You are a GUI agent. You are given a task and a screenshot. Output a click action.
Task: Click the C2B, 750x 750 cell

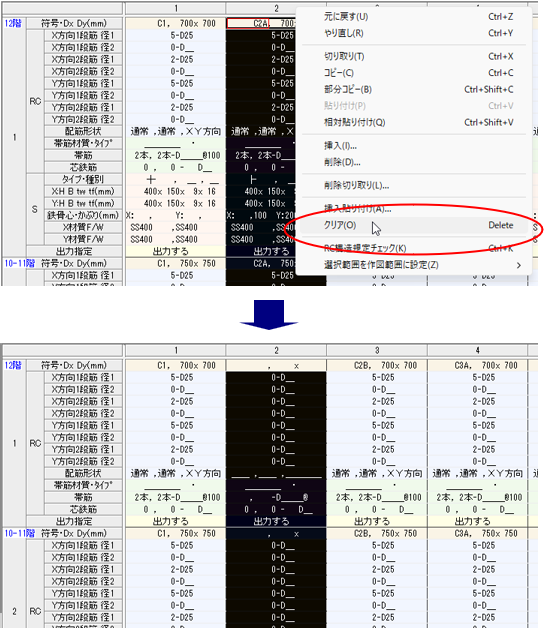click(377, 533)
